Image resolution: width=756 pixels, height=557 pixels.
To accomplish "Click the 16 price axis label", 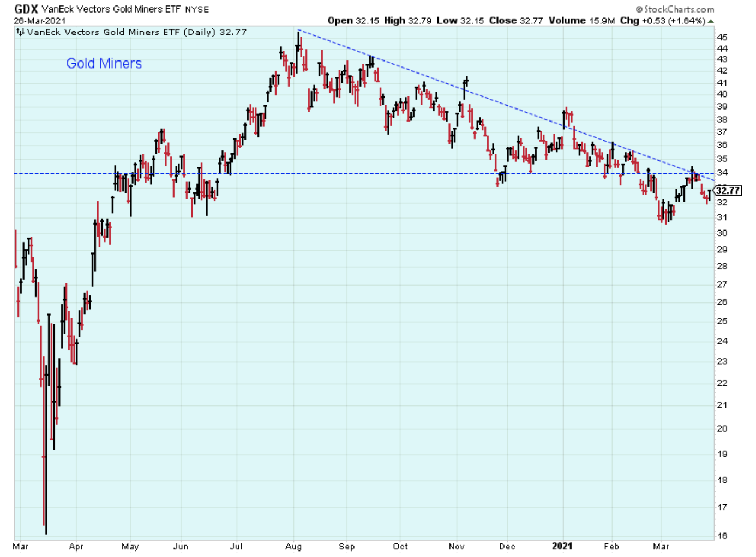I will pos(722,536).
